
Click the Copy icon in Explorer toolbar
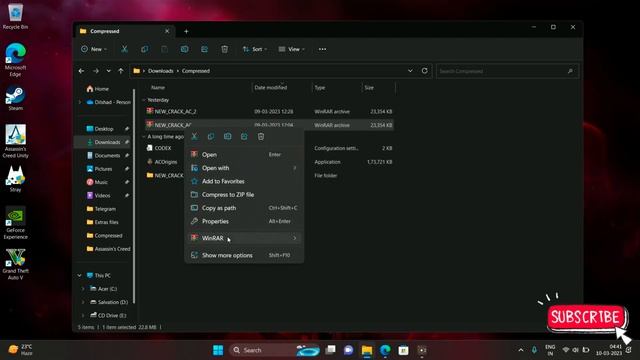[x=144, y=49]
